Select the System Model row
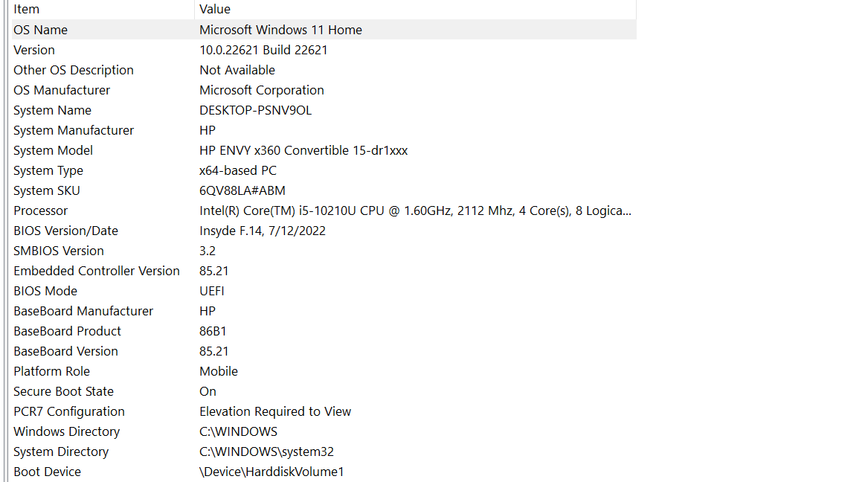The height and width of the screenshot is (482, 868). click(x=324, y=150)
